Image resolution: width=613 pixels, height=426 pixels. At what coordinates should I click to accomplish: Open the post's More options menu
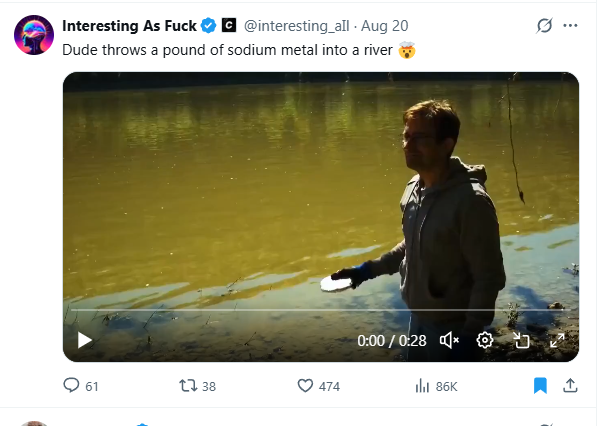click(x=570, y=26)
